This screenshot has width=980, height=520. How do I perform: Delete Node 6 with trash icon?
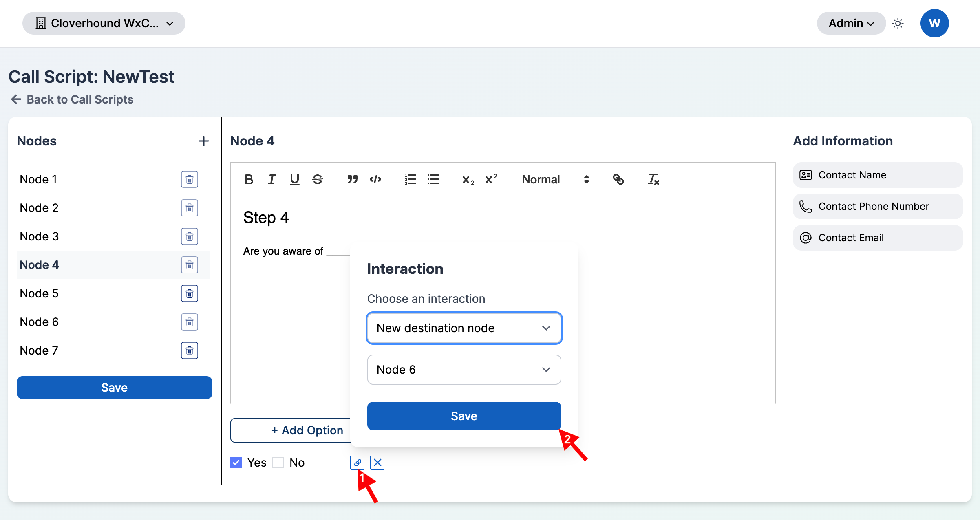click(190, 322)
